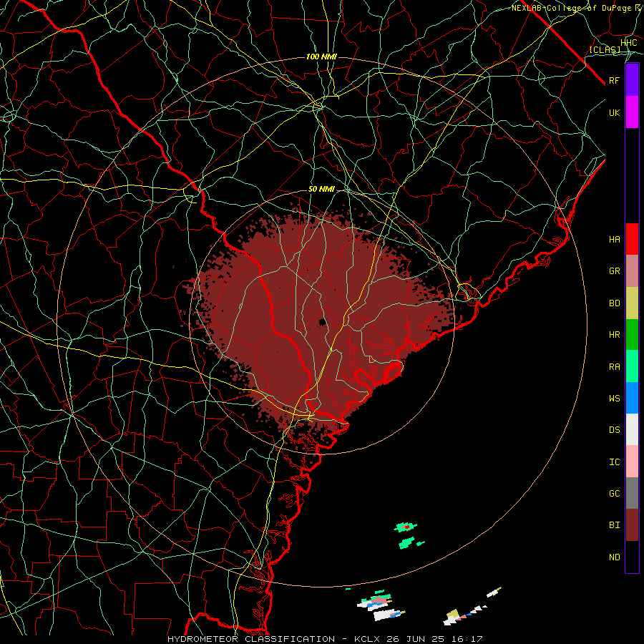Click the red HA legend color swatch
The width and height of the screenshot is (644, 644).
coord(632,239)
